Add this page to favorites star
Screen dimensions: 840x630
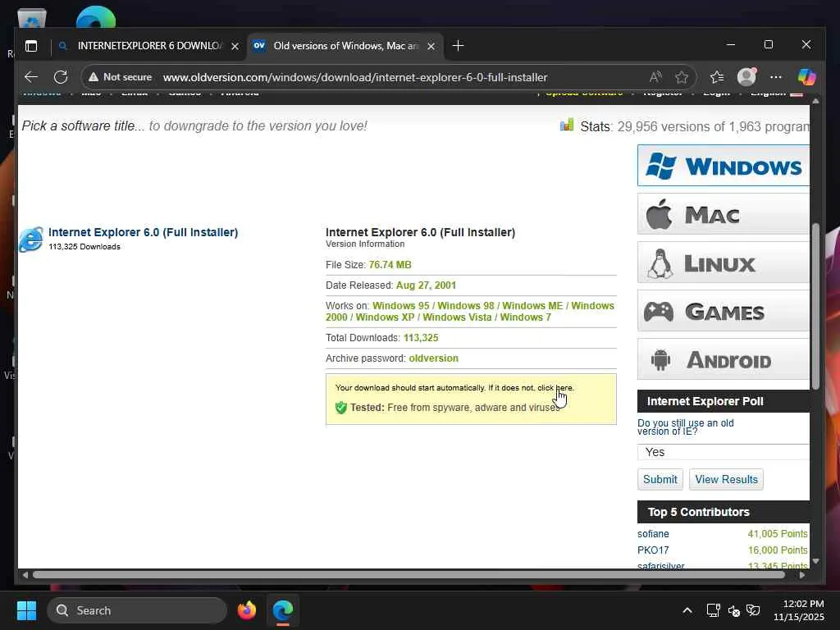(682, 77)
